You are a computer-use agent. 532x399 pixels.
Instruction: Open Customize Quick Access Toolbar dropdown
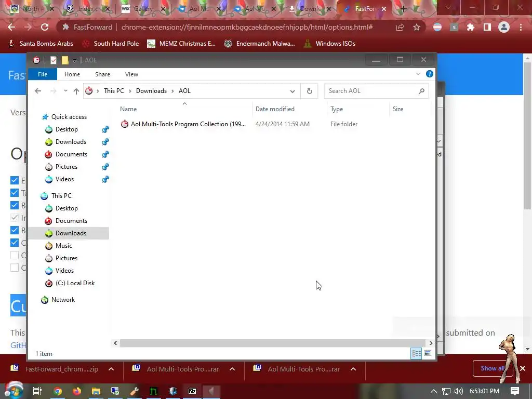click(x=74, y=60)
